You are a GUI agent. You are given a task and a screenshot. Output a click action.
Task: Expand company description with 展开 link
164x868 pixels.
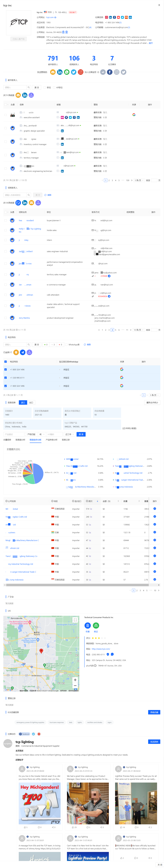pos(151,43)
